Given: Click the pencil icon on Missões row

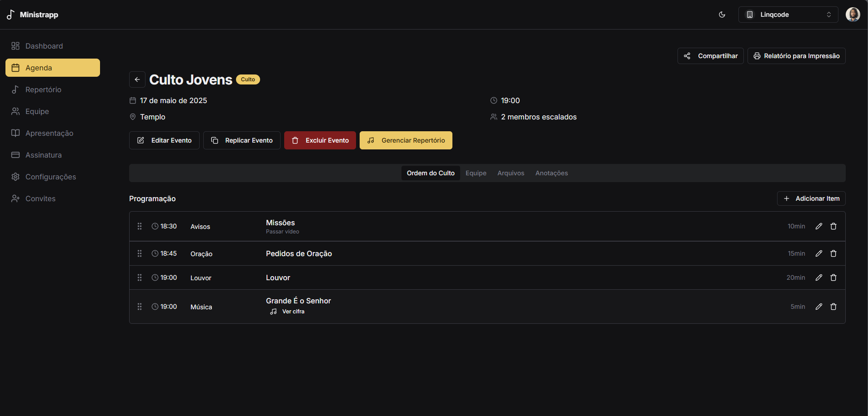Looking at the screenshot, I should 818,226.
